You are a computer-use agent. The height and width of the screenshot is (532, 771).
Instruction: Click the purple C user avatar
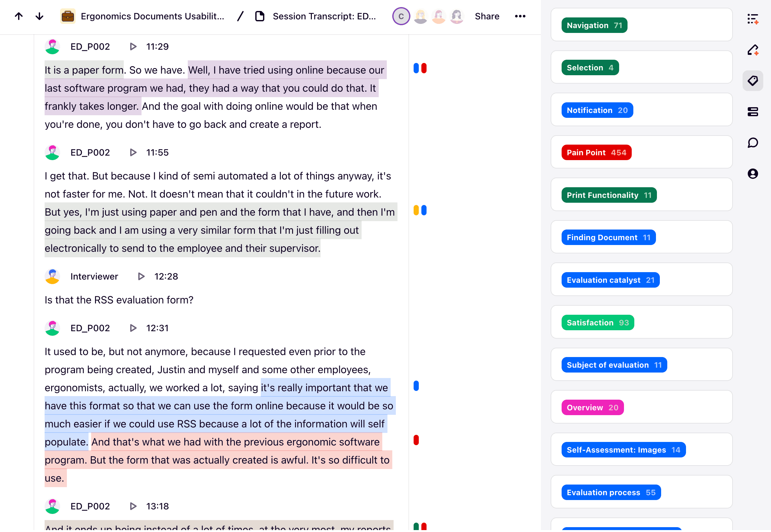(x=401, y=16)
